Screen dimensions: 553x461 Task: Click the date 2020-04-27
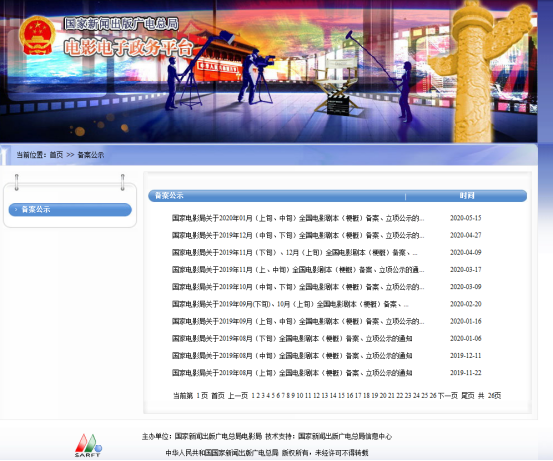[466, 235]
